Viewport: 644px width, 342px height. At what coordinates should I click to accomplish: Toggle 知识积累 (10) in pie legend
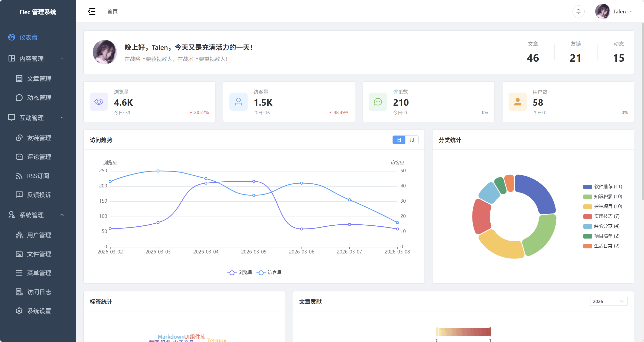(603, 197)
